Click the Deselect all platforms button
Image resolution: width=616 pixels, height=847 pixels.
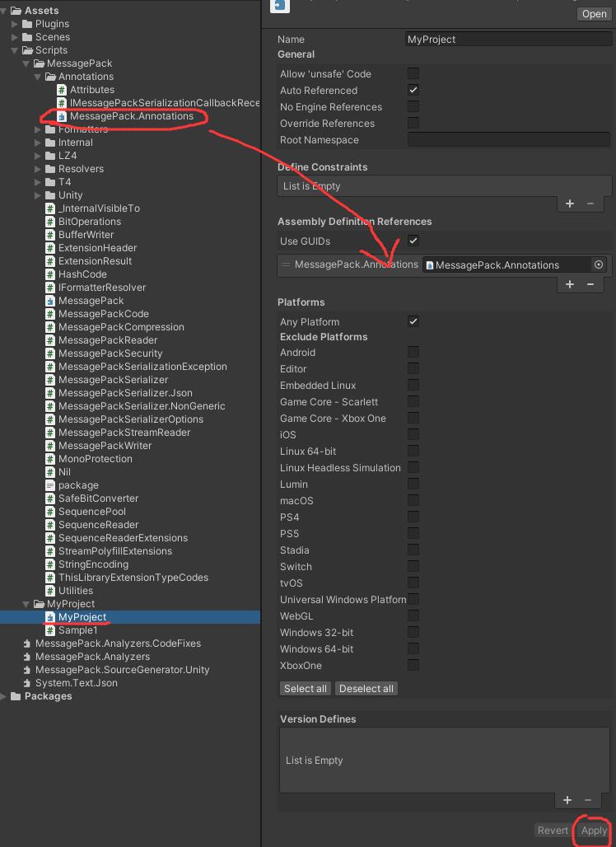[366, 688]
